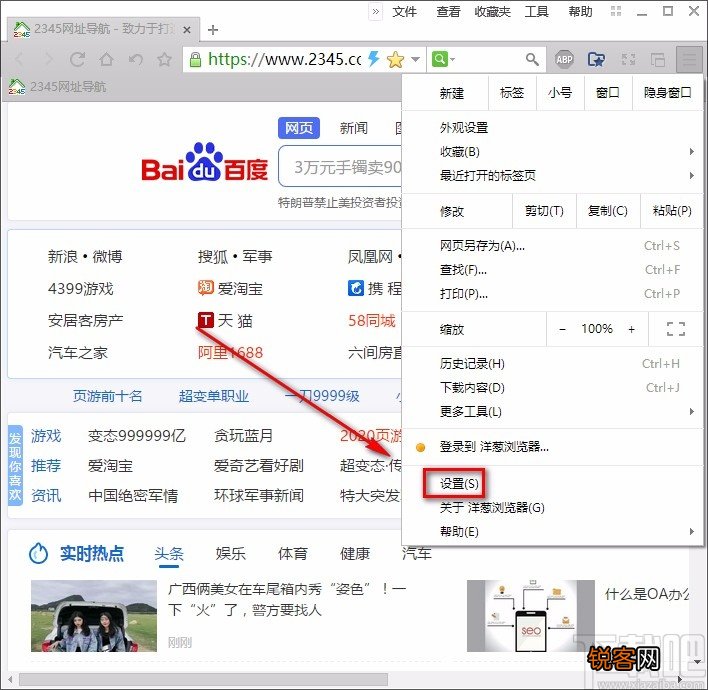Open the 4399游戏 link
This screenshot has width=708, height=690.
[x=81, y=288]
